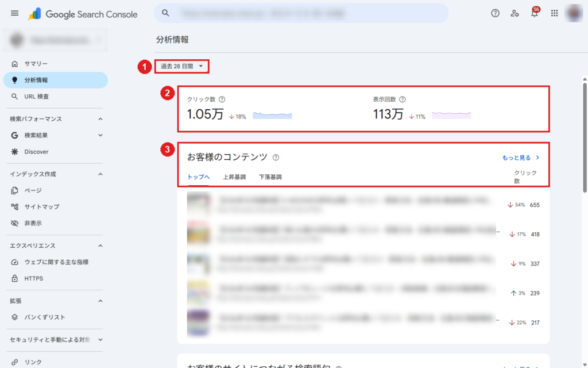Open the 過去 28 日間 date range dropdown
This screenshot has width=588, height=368.
[182, 67]
